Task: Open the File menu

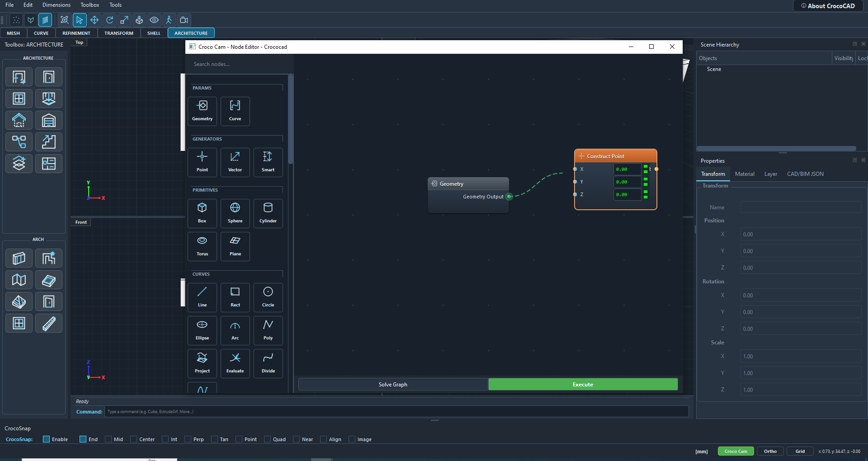Action: point(9,5)
